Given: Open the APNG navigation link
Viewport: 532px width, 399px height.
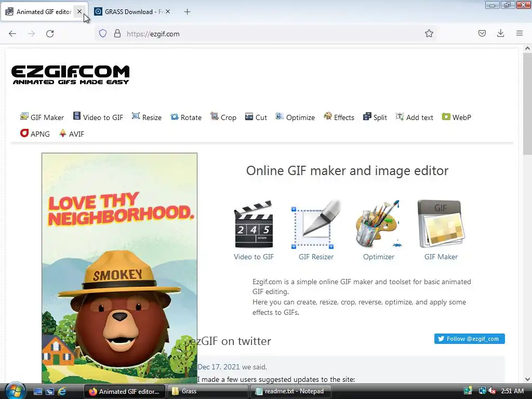Looking at the screenshot, I should click(35, 134).
